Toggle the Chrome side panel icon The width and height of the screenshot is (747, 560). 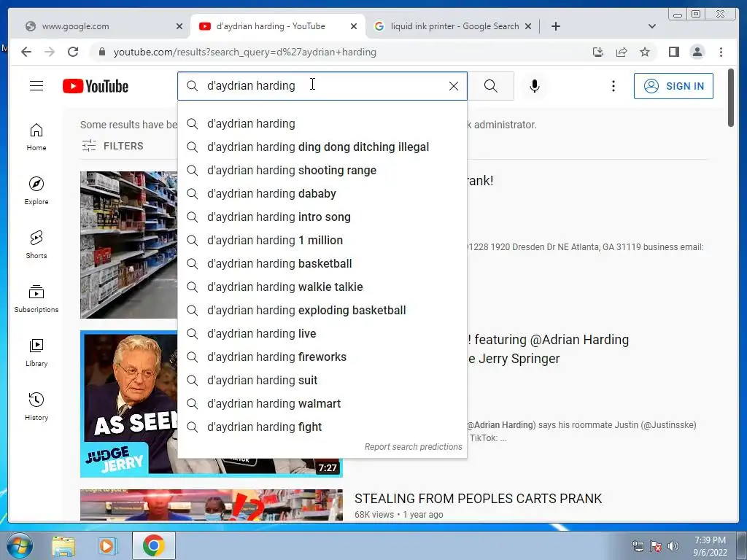click(673, 52)
